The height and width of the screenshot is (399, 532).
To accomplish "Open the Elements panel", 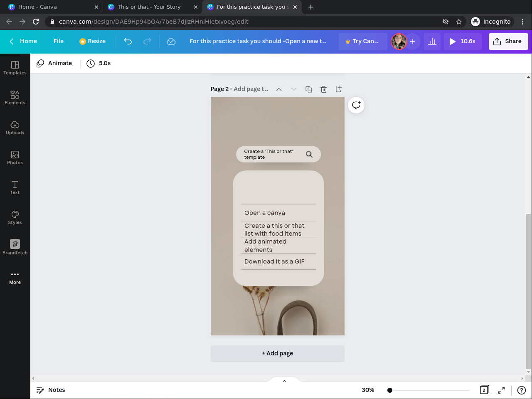I will pyautogui.click(x=15, y=98).
